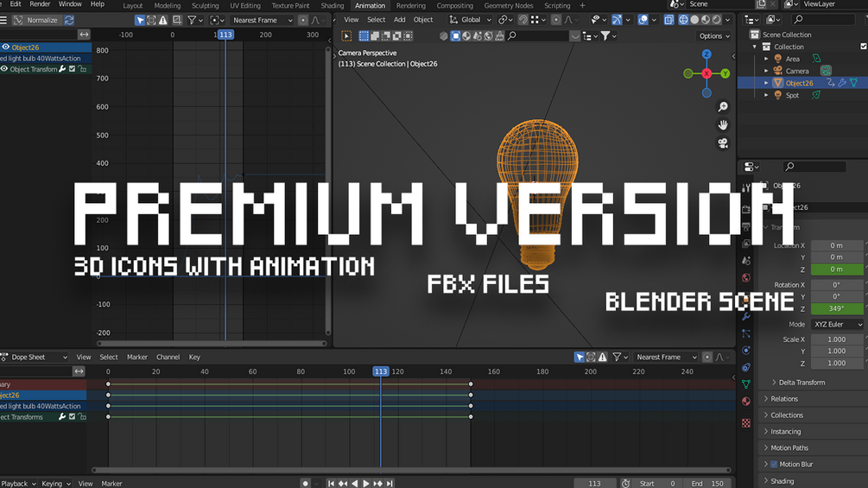Click the preview range clock icon
This screenshot has width=868, height=488.
click(625, 483)
